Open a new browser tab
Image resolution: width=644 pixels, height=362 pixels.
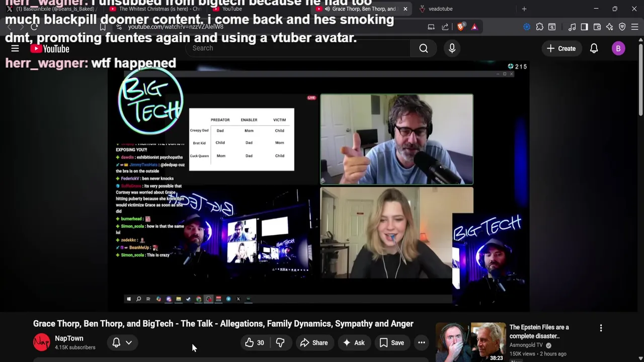(524, 9)
